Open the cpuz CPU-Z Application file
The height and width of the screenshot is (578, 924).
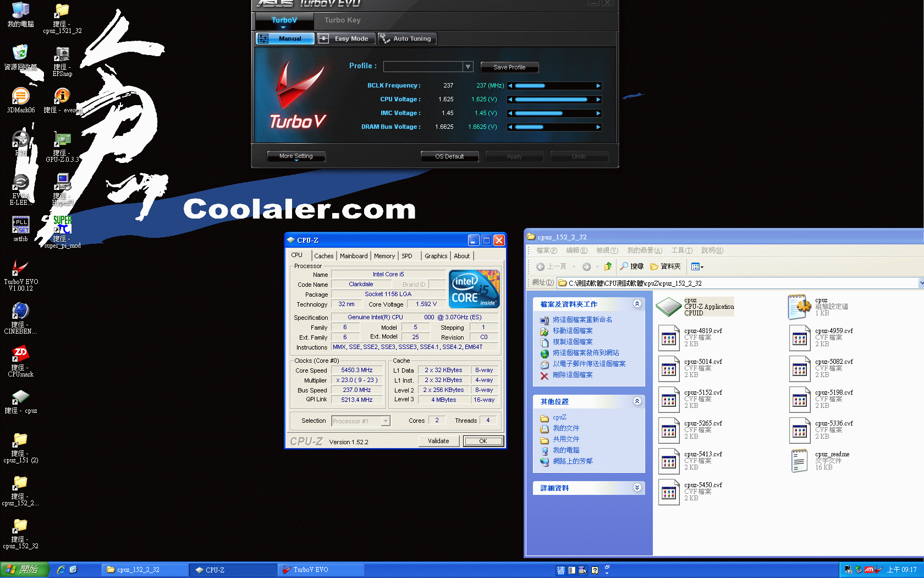click(x=696, y=307)
